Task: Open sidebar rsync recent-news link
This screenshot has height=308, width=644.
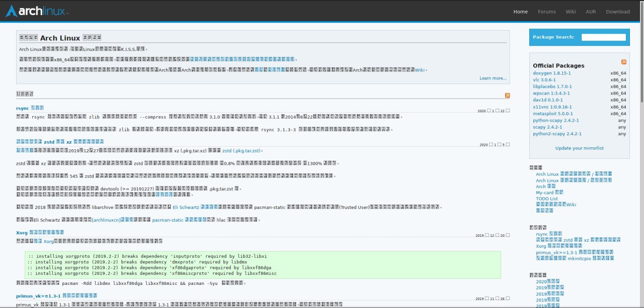Action: pyautogui.click(x=549, y=234)
